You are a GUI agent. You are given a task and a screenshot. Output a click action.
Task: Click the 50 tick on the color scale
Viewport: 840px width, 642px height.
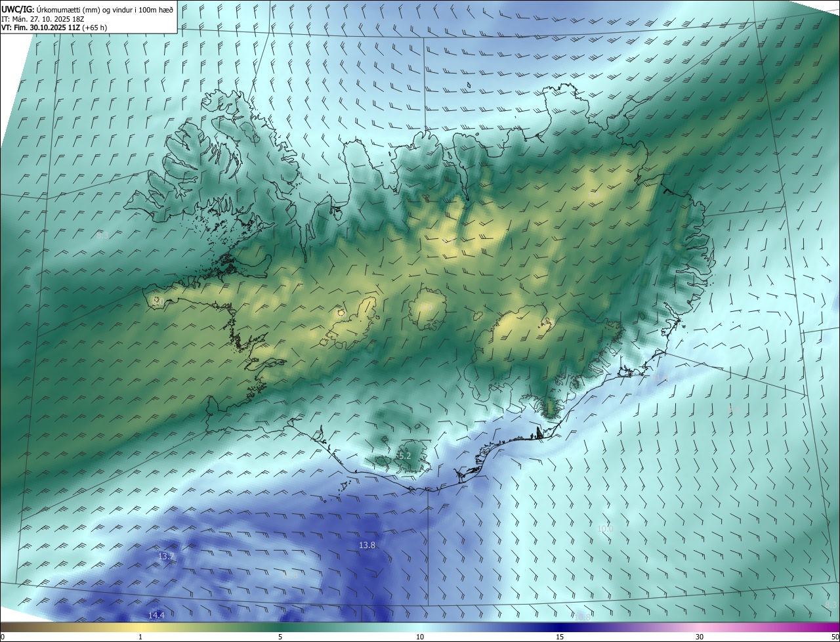point(835,637)
